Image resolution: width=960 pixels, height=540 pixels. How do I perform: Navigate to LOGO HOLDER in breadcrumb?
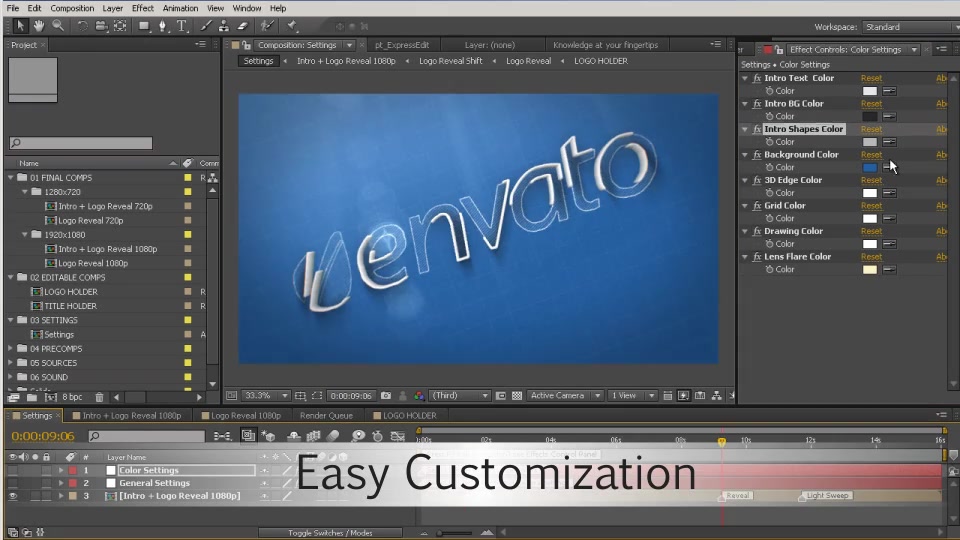601,61
